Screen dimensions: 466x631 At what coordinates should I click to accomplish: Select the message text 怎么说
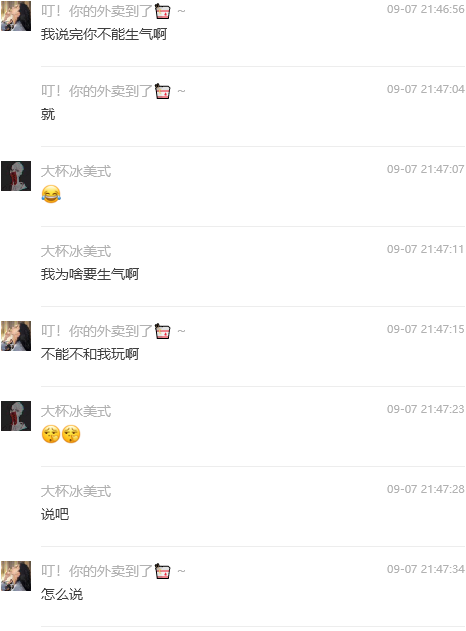(x=62, y=594)
